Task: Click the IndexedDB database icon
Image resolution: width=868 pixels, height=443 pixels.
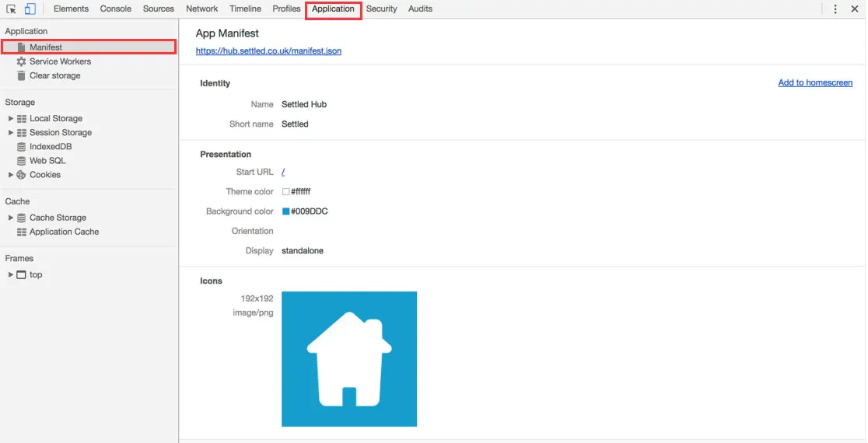Action: tap(21, 147)
